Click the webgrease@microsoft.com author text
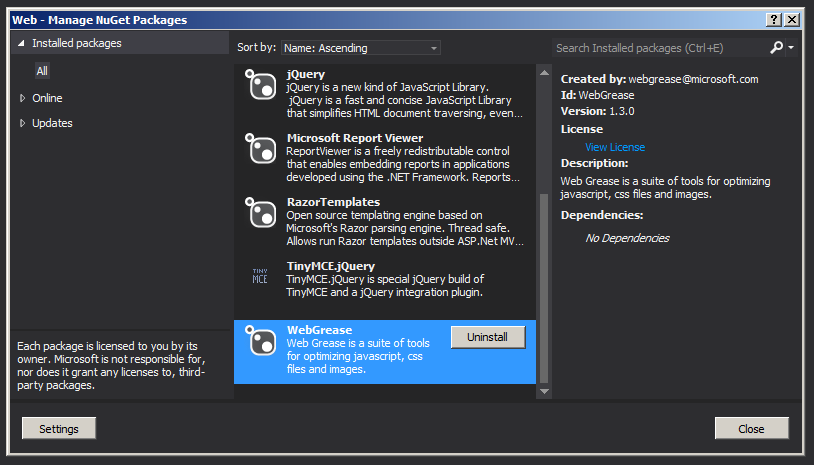The width and height of the screenshot is (814, 465). (693, 79)
